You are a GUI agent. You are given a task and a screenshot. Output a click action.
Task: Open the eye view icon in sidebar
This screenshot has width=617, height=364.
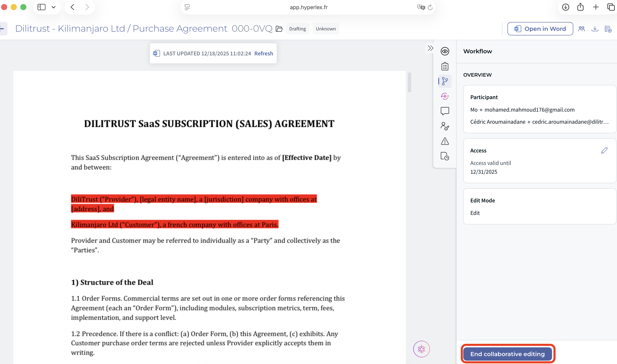445,51
